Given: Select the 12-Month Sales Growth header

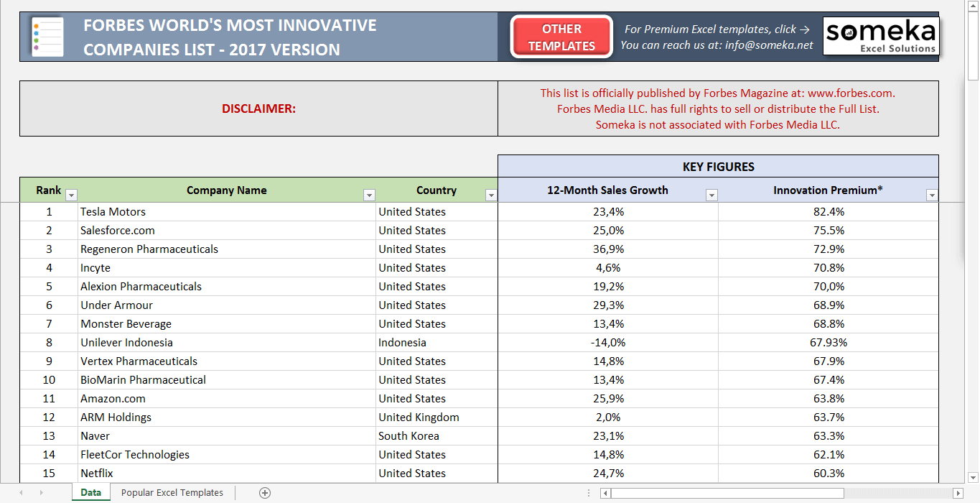Looking at the screenshot, I should [x=607, y=190].
